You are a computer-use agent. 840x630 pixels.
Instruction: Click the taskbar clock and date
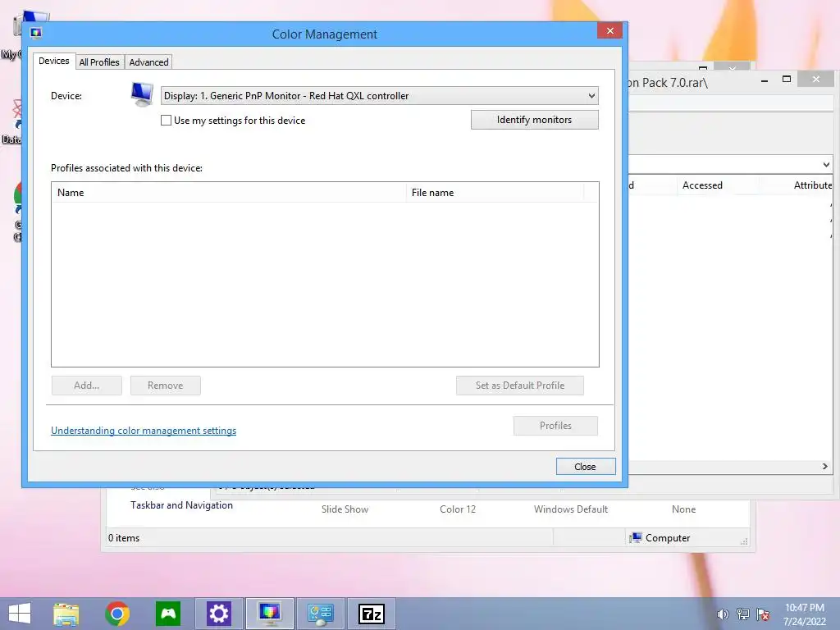pos(804,614)
